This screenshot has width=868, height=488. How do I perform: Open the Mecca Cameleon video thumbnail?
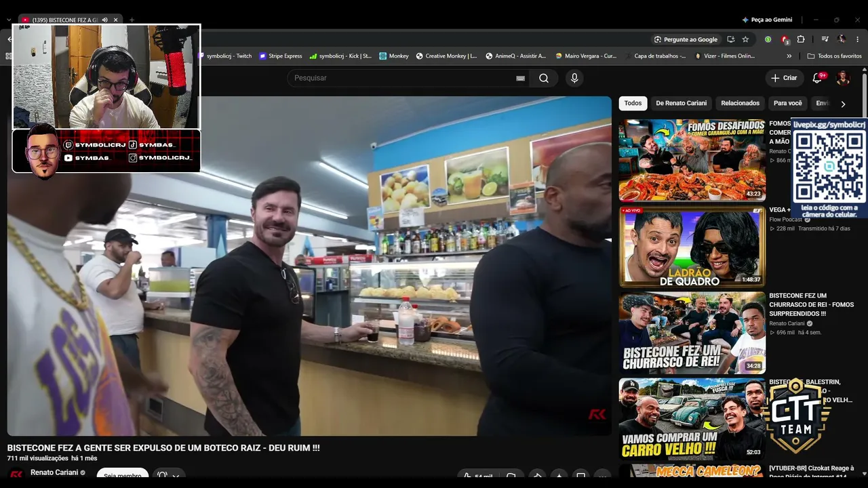(692, 470)
